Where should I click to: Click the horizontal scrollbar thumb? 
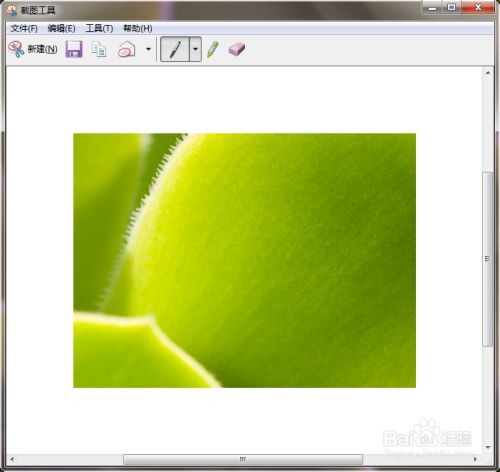click(x=243, y=459)
